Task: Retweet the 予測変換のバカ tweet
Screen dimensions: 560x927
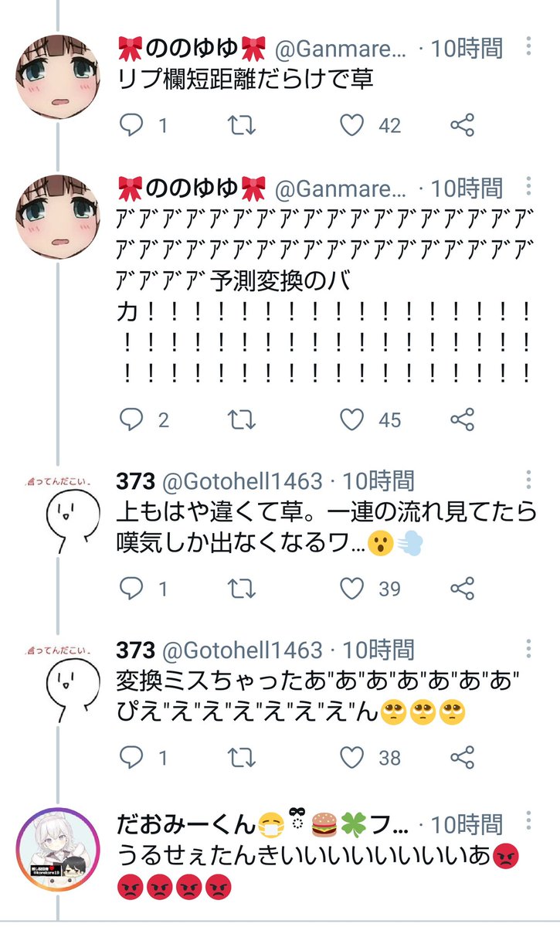Action: [243, 419]
